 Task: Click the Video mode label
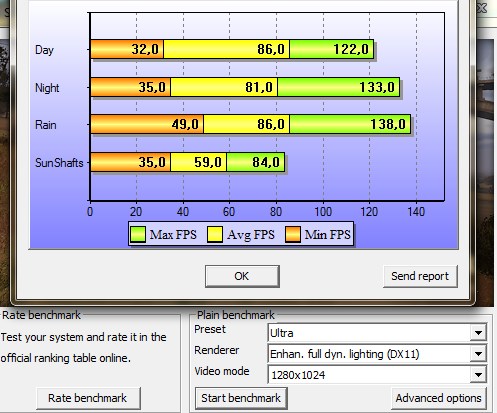point(222,371)
